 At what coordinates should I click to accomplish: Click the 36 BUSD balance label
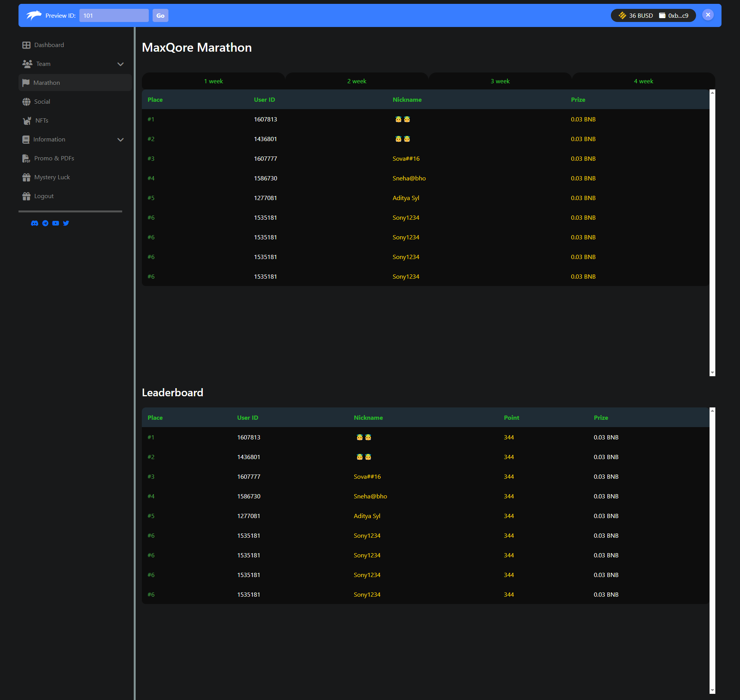[x=641, y=15]
